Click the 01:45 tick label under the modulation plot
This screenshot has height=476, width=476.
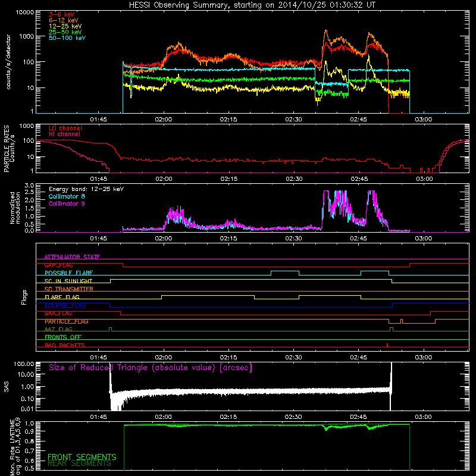tap(98, 239)
